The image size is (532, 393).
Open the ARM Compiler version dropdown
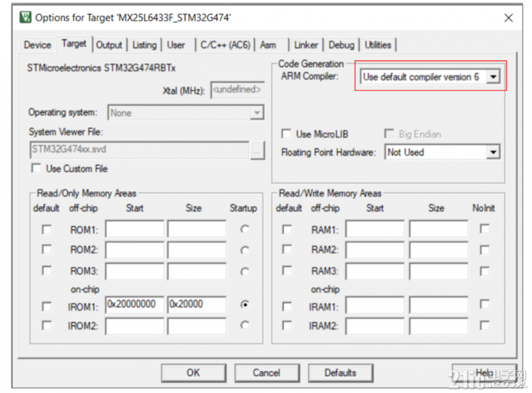tap(493, 77)
